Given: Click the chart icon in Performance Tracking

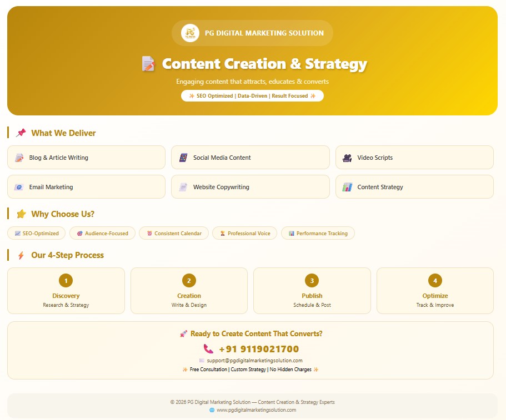Looking at the screenshot, I should coord(292,234).
